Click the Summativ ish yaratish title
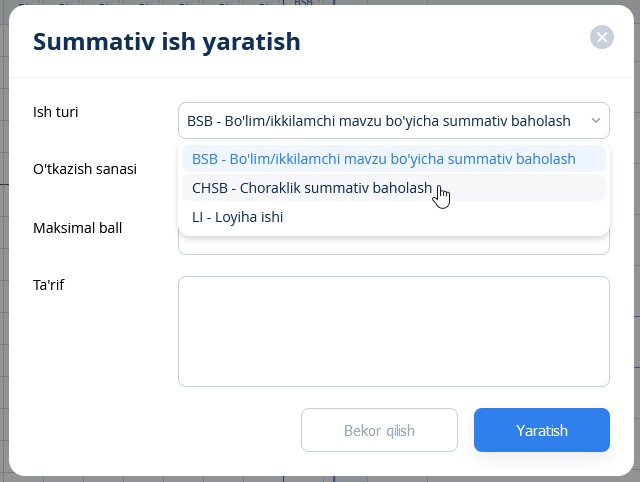The width and height of the screenshot is (640, 482). (x=167, y=41)
